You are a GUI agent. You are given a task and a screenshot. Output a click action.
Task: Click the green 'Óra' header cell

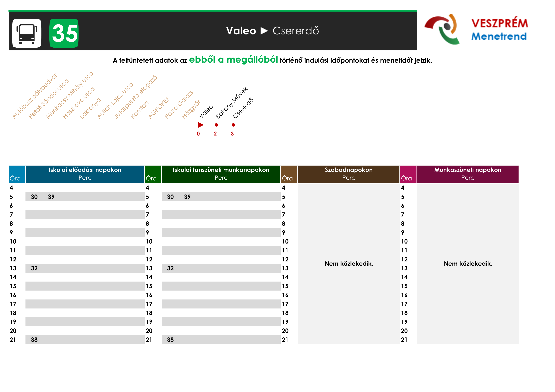[153, 174]
